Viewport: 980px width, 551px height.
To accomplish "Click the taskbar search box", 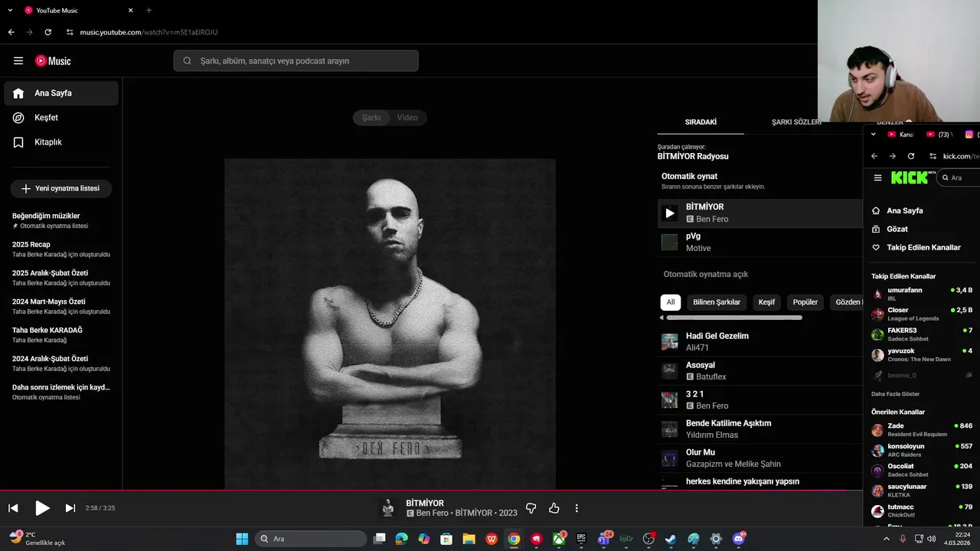I will point(310,539).
